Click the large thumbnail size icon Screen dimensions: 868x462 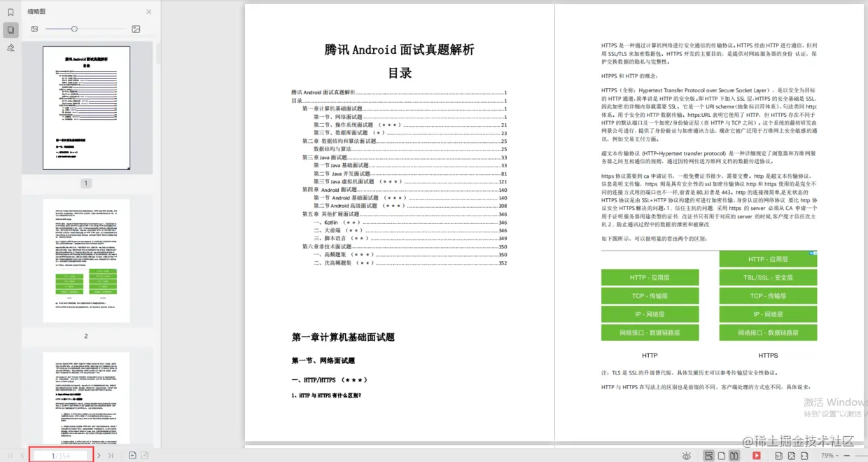point(136,29)
